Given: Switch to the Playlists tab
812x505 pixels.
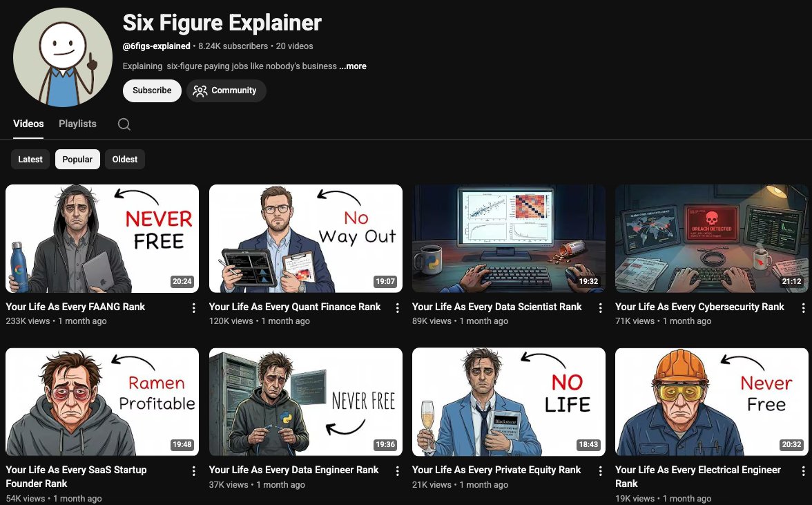Looking at the screenshot, I should click(x=77, y=124).
